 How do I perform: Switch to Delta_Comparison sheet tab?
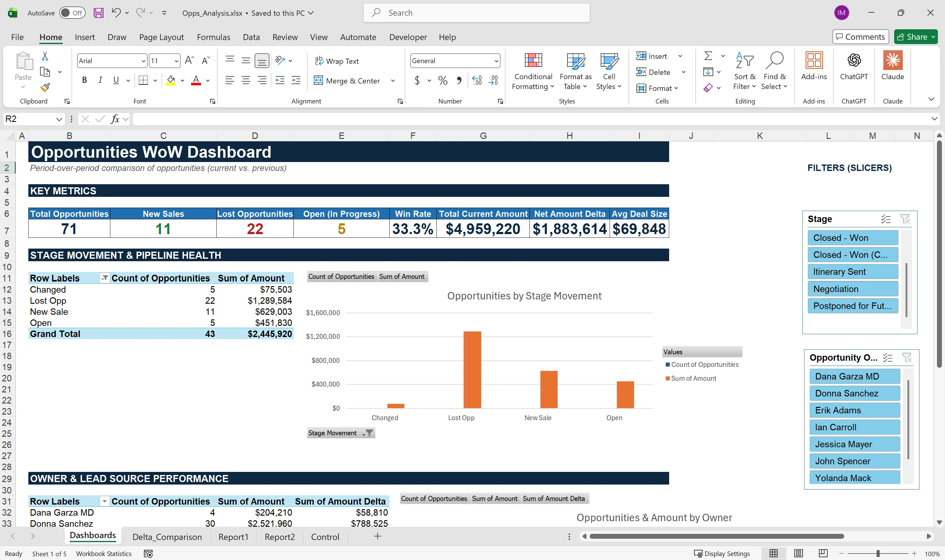[167, 537]
